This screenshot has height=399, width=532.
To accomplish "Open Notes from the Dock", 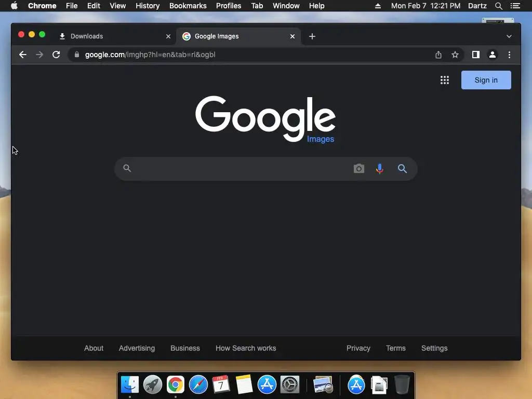I will (x=244, y=385).
